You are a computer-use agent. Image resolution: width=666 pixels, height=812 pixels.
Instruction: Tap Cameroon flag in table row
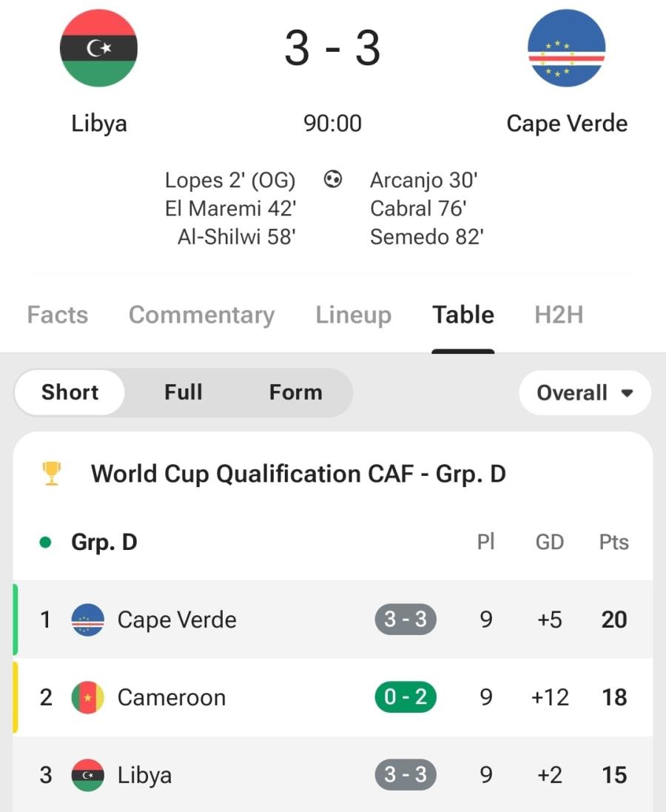tap(87, 697)
